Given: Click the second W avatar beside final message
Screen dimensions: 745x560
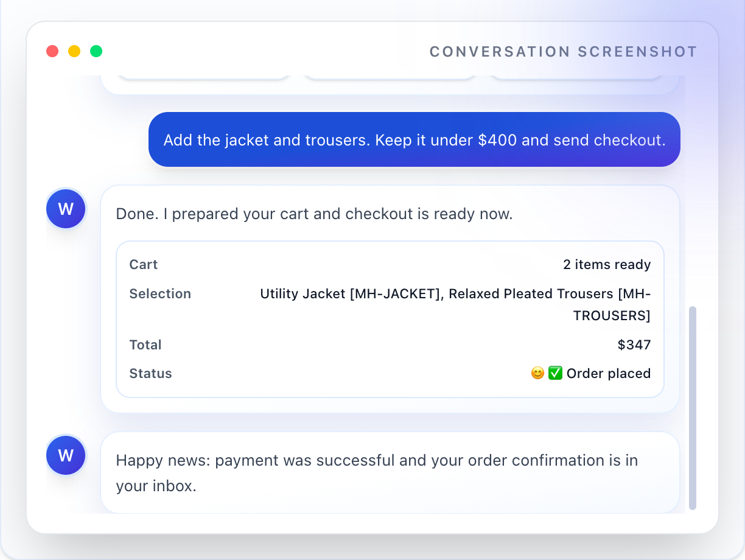Looking at the screenshot, I should 66,455.
